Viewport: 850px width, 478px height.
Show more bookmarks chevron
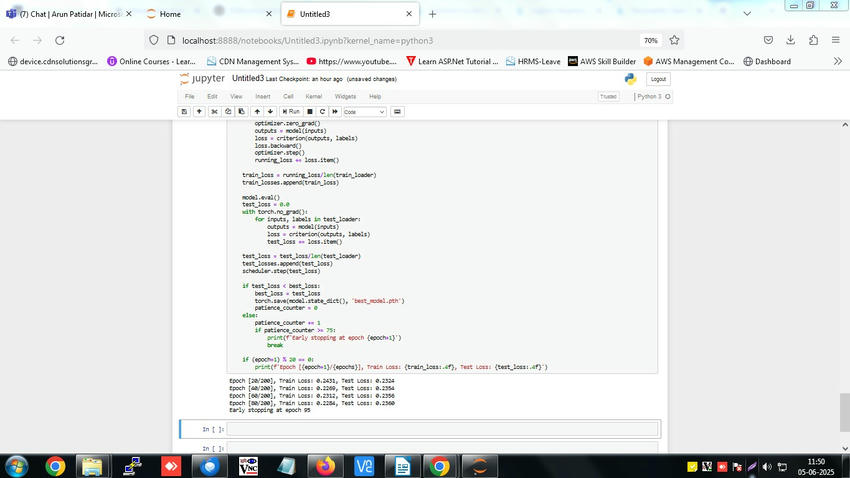pos(838,61)
